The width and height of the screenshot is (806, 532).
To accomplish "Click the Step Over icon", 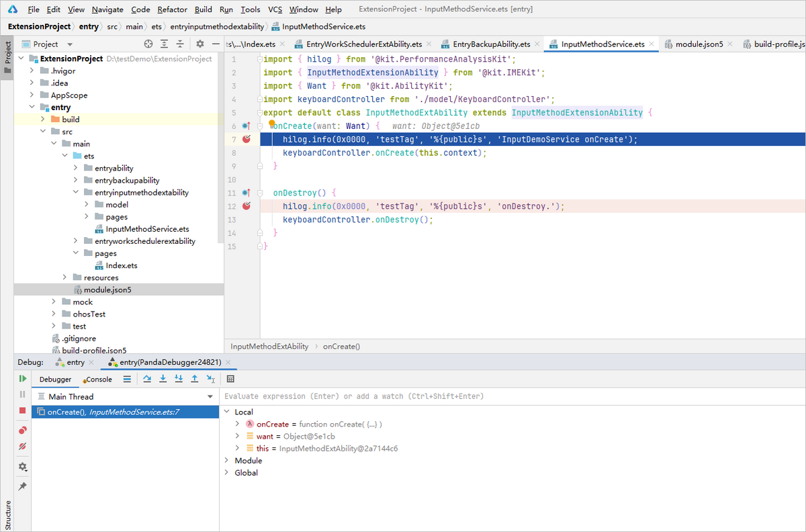I will click(x=147, y=379).
